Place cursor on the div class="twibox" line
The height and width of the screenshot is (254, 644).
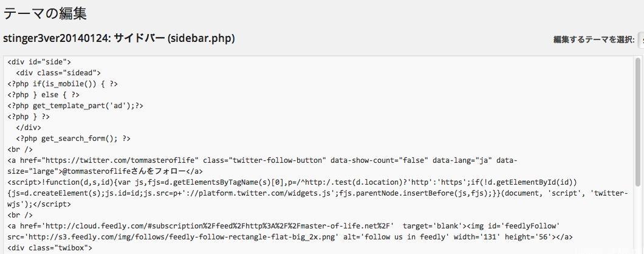point(50,248)
